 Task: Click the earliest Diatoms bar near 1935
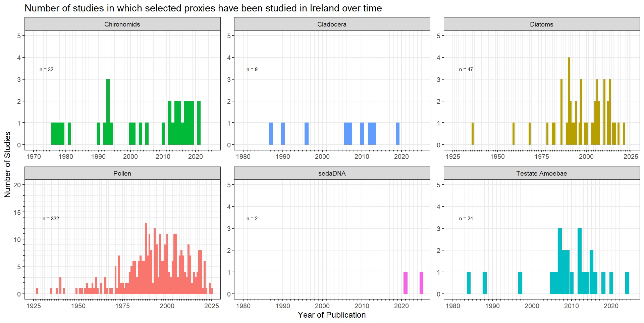pyautogui.click(x=473, y=134)
